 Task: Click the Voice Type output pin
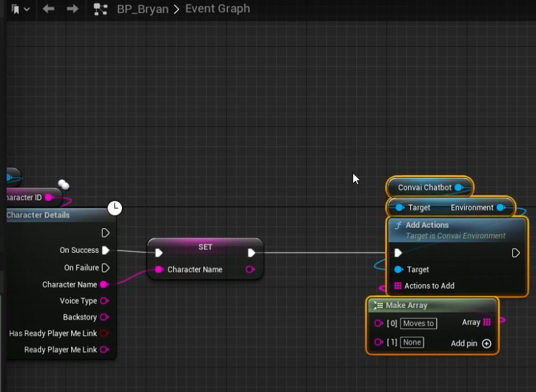pyautogui.click(x=104, y=301)
